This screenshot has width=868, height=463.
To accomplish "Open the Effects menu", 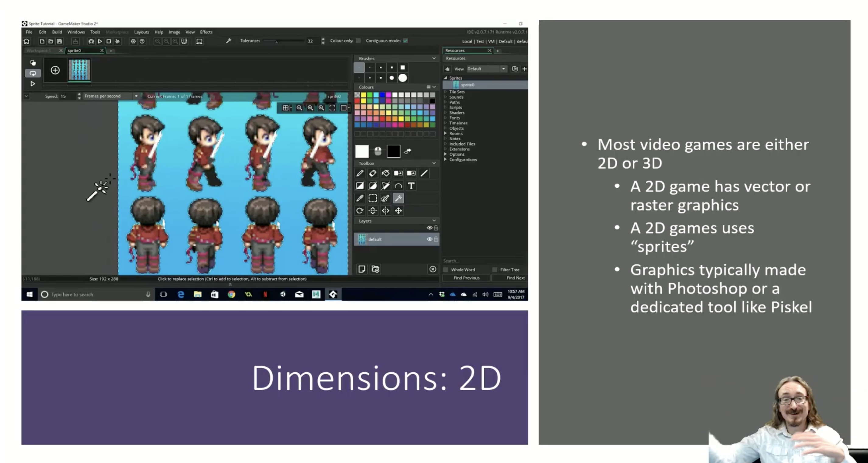I will click(206, 32).
